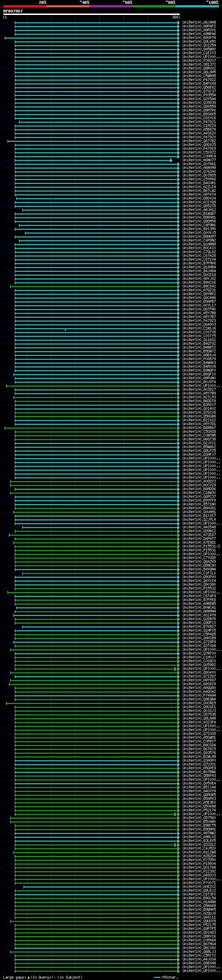Open hit UniRef100_A9PGV1
Screen dimensions: 222x980
point(199,30)
